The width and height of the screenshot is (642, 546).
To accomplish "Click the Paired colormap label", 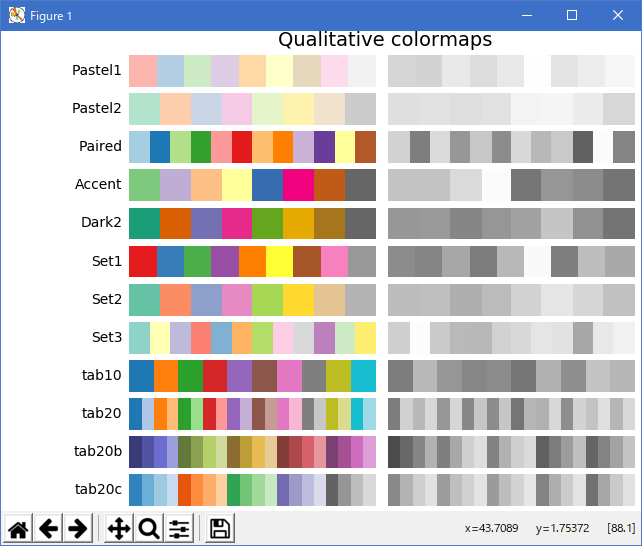I will pos(100,146).
